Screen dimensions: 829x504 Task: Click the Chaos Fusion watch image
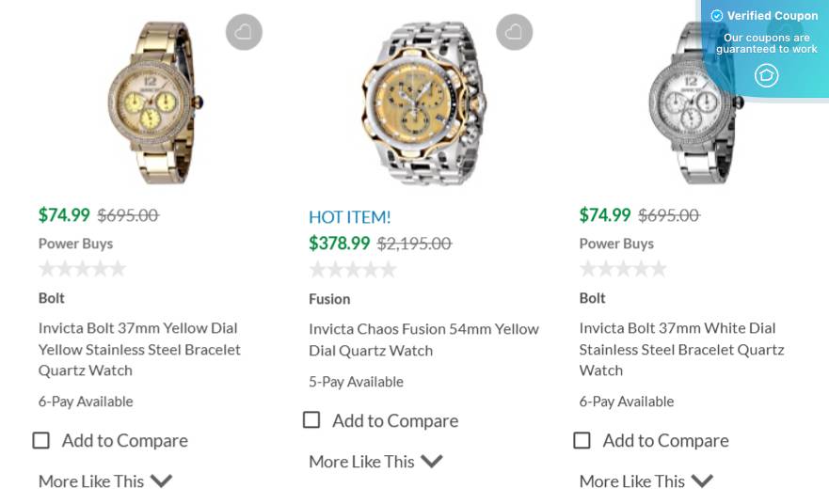tap(423, 103)
